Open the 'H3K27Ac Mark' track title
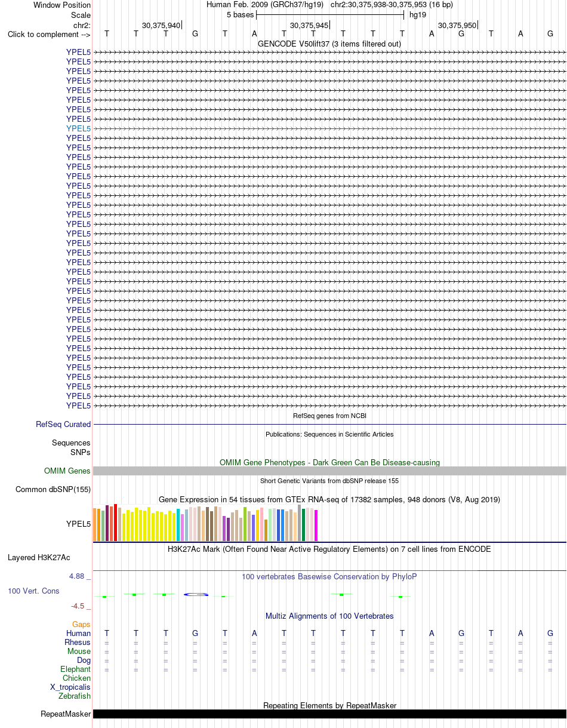This screenshot has width=567, height=728. pos(329,549)
